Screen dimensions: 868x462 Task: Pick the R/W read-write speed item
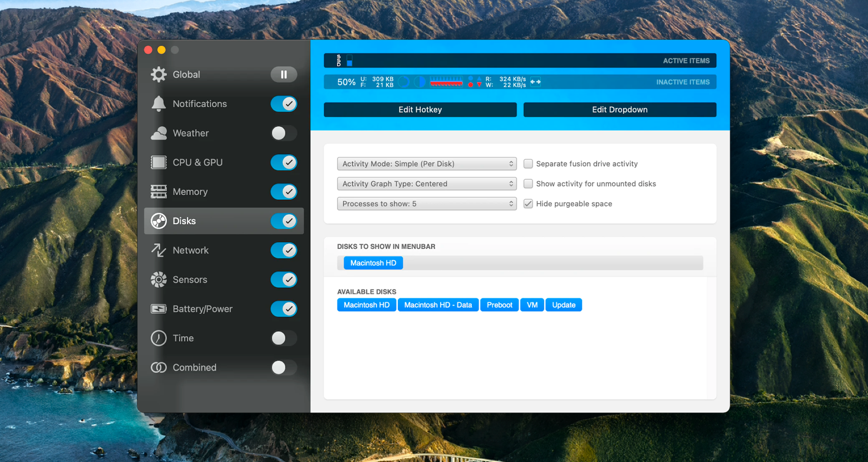pos(505,82)
